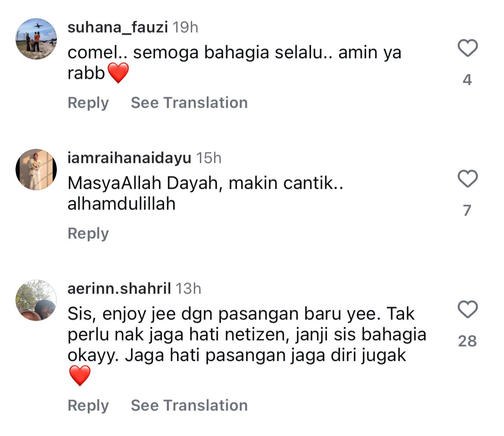The height and width of the screenshot is (436, 504).
Task: Tap heart icon on aerinn.shahril's comment
Action: pos(467,309)
